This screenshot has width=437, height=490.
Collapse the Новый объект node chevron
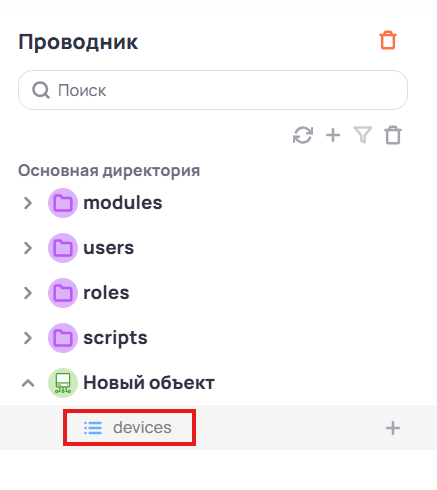pyautogui.click(x=28, y=383)
